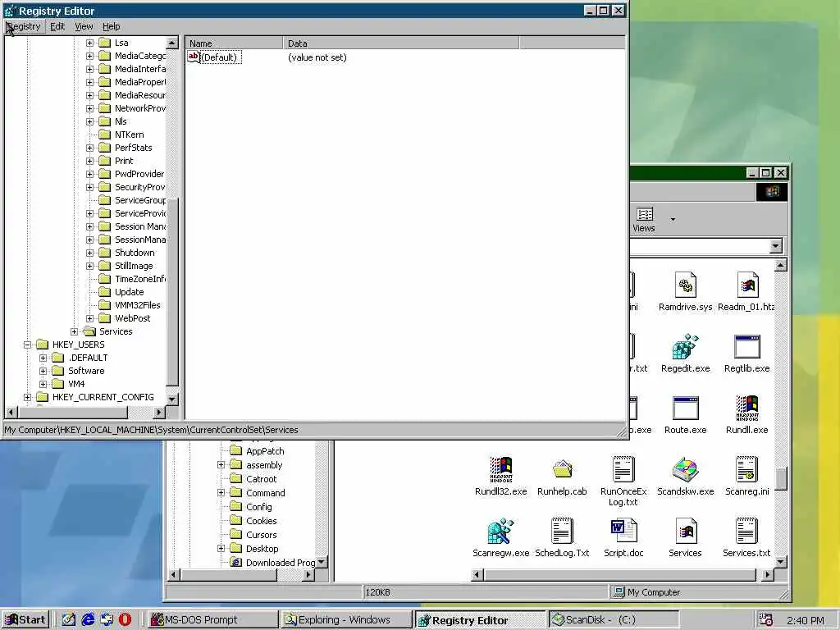Image resolution: width=840 pixels, height=630 pixels.
Task: Click the Data column header
Action: 400,43
